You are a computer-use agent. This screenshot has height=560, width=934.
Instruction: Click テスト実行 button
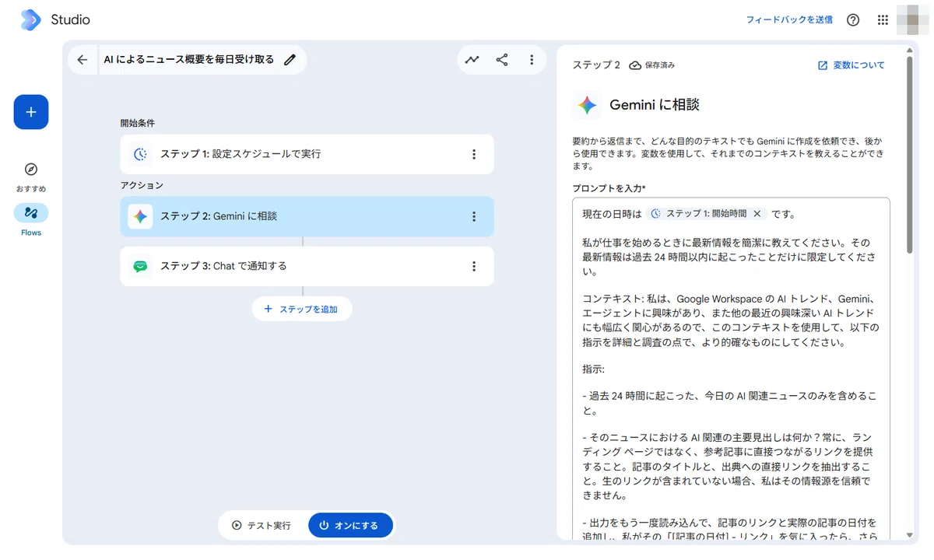click(x=262, y=525)
